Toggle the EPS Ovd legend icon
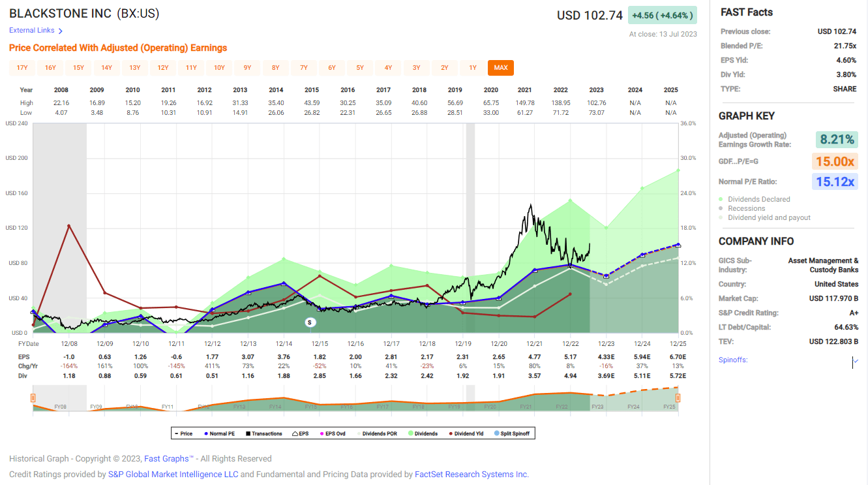 [x=322, y=433]
